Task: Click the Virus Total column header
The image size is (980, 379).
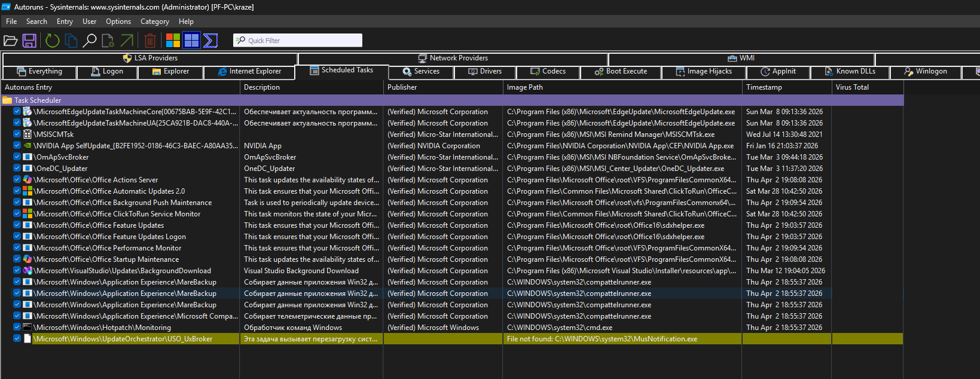Action: (x=868, y=87)
